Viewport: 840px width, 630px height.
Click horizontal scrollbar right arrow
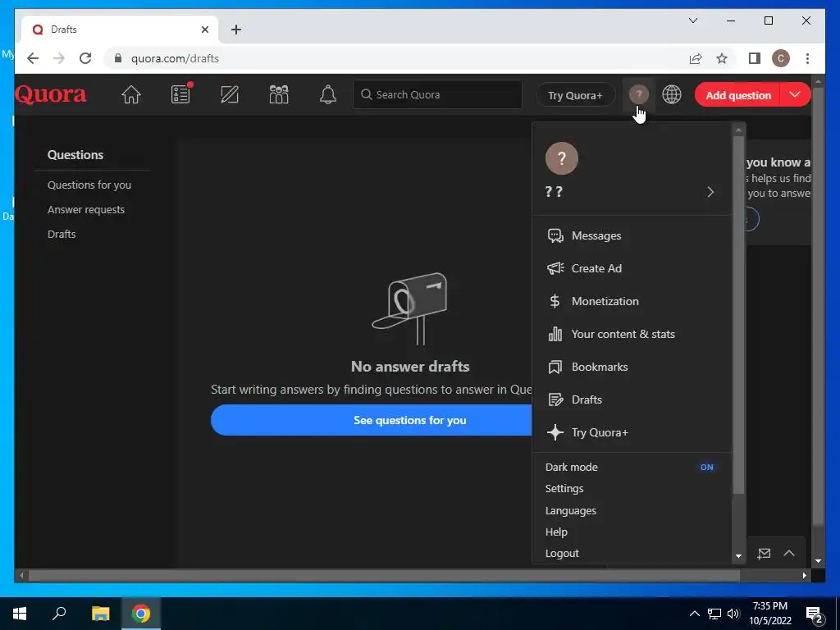(x=805, y=575)
